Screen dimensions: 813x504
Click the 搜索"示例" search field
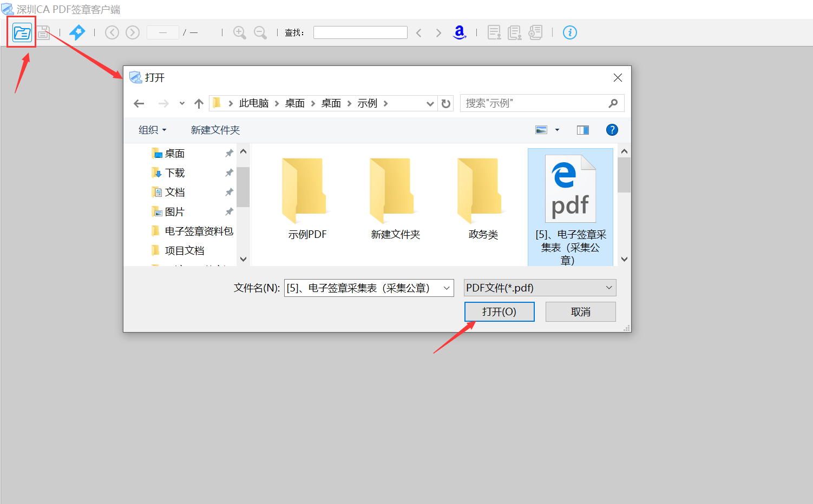click(535, 103)
